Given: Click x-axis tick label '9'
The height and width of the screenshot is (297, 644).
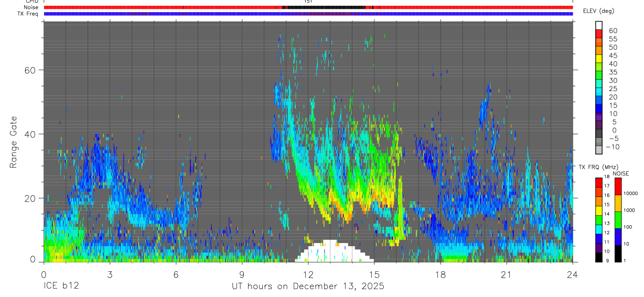Looking at the screenshot, I should 242,274.
